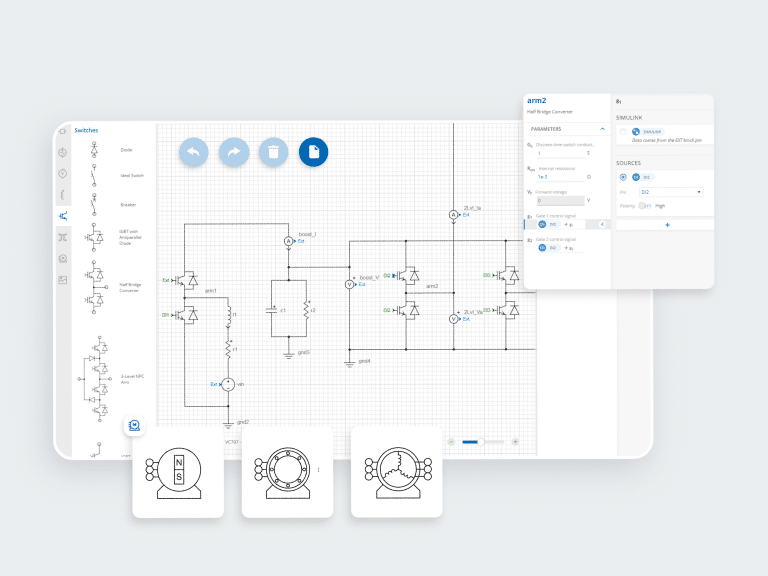
Task: Zoom in with the plus button
Action: click(515, 442)
